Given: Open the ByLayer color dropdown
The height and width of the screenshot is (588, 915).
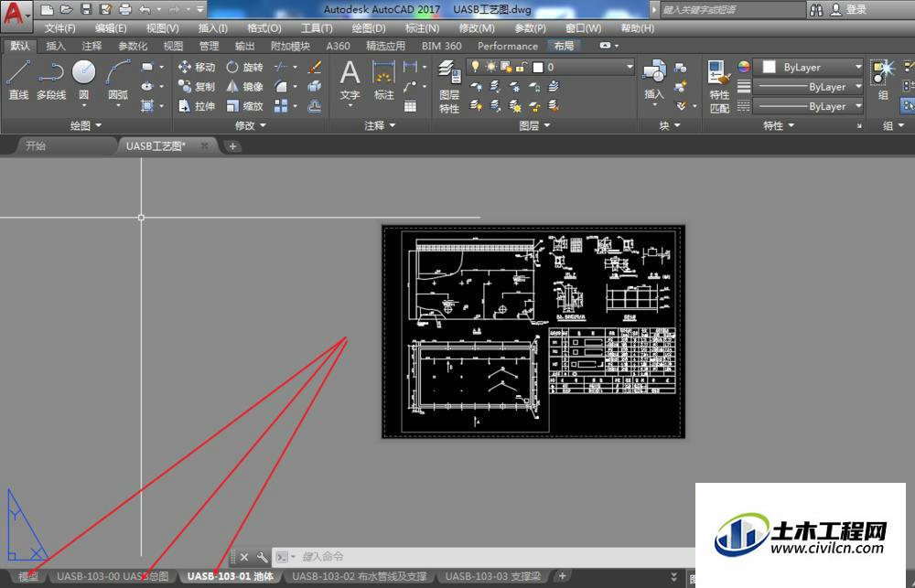Looking at the screenshot, I should click(808, 67).
